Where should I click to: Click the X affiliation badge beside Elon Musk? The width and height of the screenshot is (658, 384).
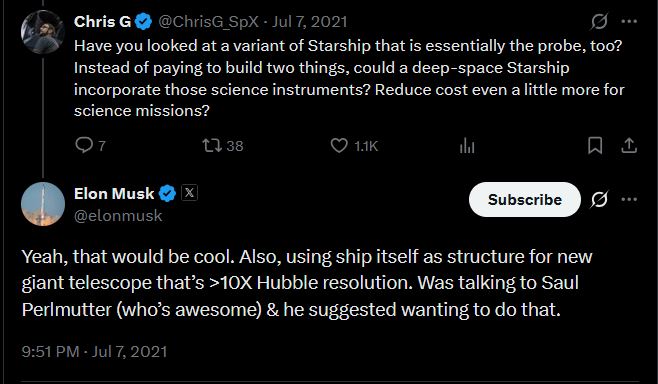pos(189,193)
